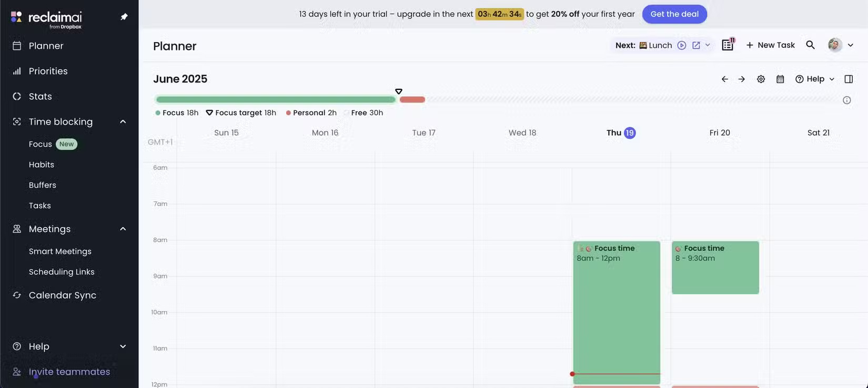
Task: Click the search magnifier icon
Action: [810, 45]
